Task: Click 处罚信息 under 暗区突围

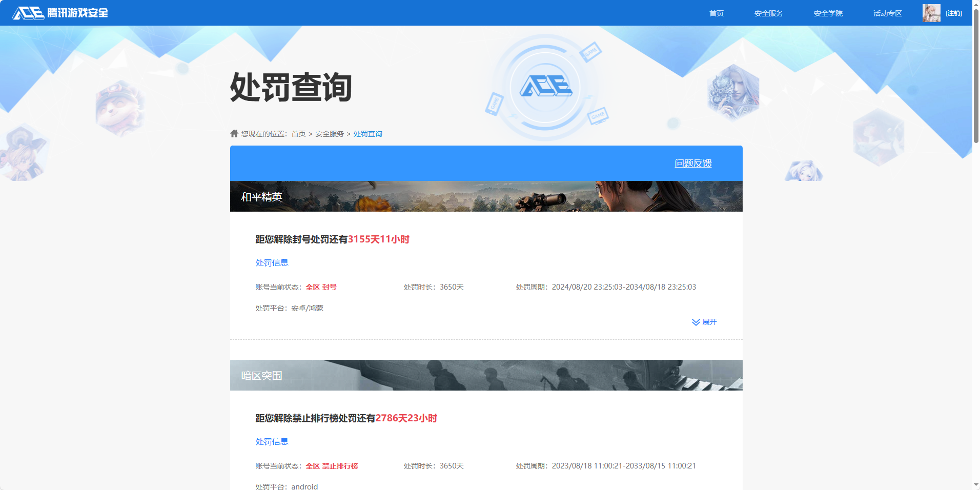Action: 271,441
